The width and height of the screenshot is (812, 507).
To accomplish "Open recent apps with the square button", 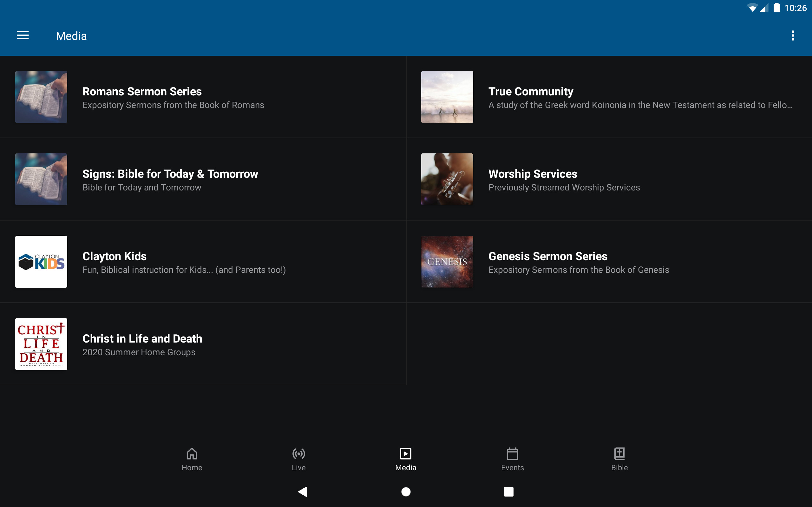I will pos(508,491).
